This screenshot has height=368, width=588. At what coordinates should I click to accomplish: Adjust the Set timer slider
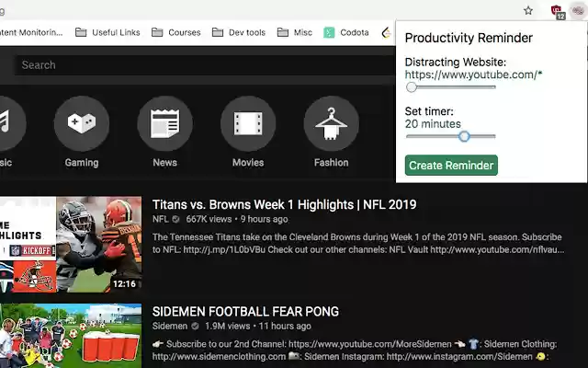click(x=450, y=136)
